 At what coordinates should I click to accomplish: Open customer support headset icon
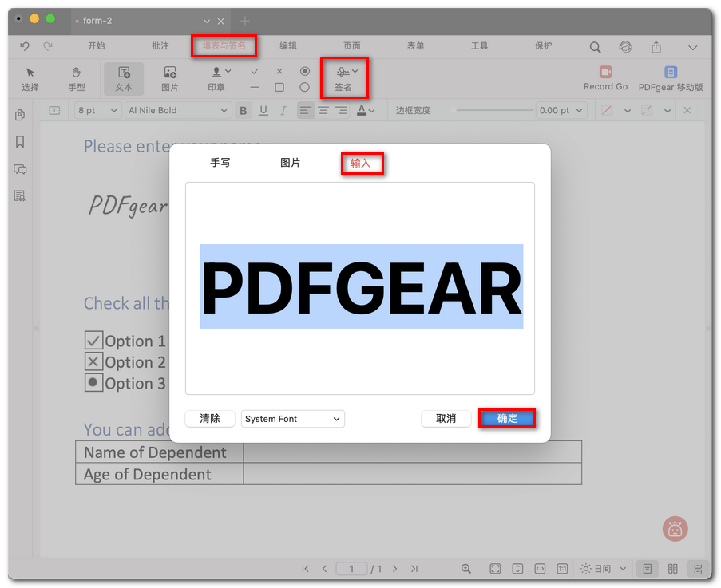[625, 47]
